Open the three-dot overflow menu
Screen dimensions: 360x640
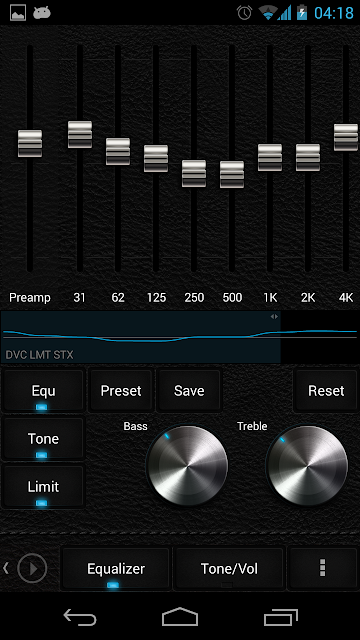(322, 568)
